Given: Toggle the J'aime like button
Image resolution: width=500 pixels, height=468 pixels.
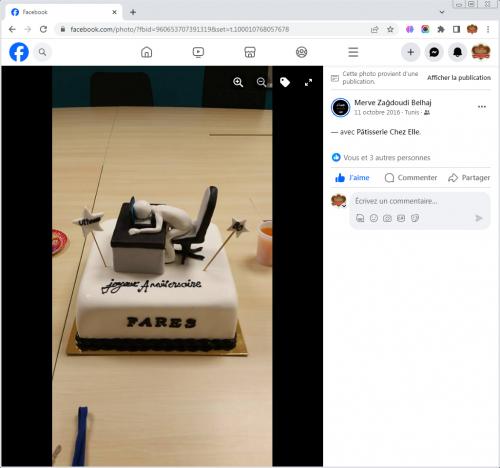Looking at the screenshot, I should pos(352,178).
